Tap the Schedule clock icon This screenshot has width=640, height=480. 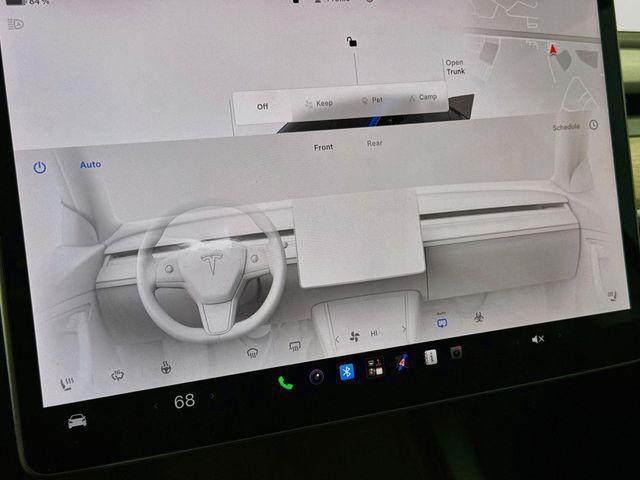click(593, 125)
